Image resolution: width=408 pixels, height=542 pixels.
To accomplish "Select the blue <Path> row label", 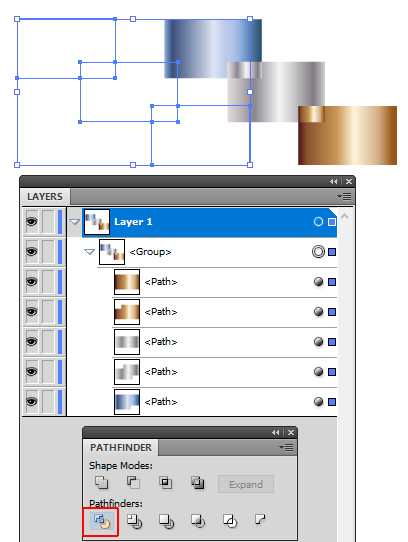I will tap(161, 402).
